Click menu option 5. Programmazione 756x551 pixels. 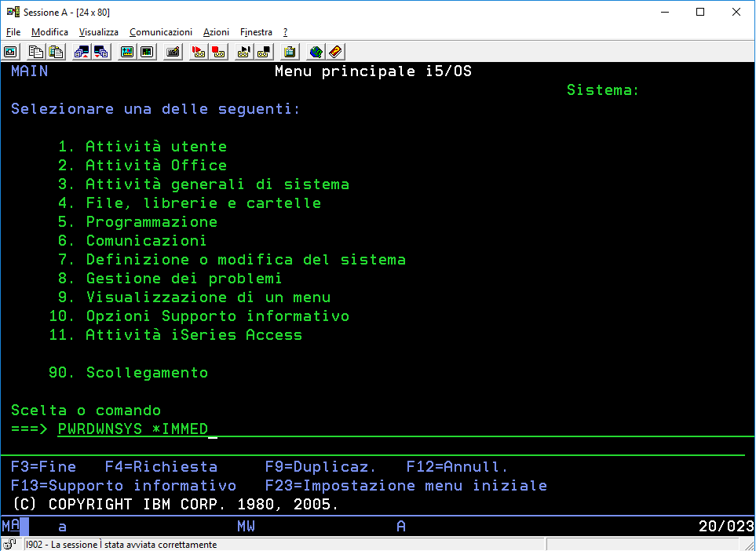click(137, 222)
